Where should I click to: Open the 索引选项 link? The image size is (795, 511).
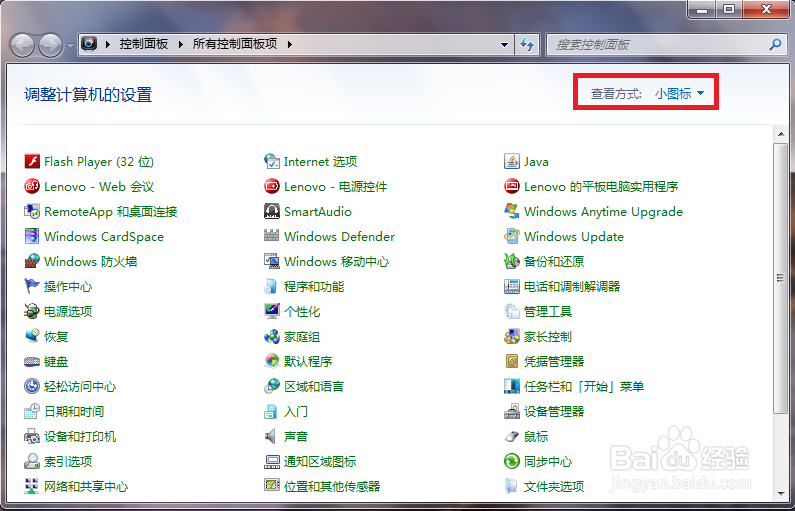click(x=68, y=461)
